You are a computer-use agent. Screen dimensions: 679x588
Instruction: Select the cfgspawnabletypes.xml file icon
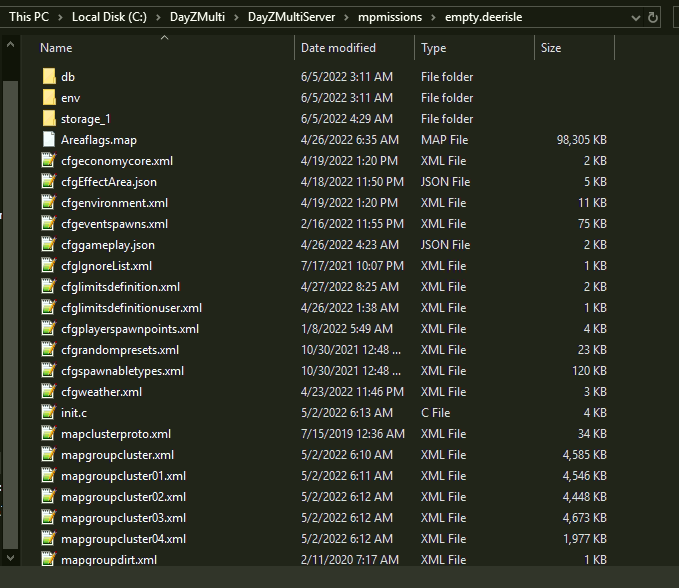[x=49, y=371]
